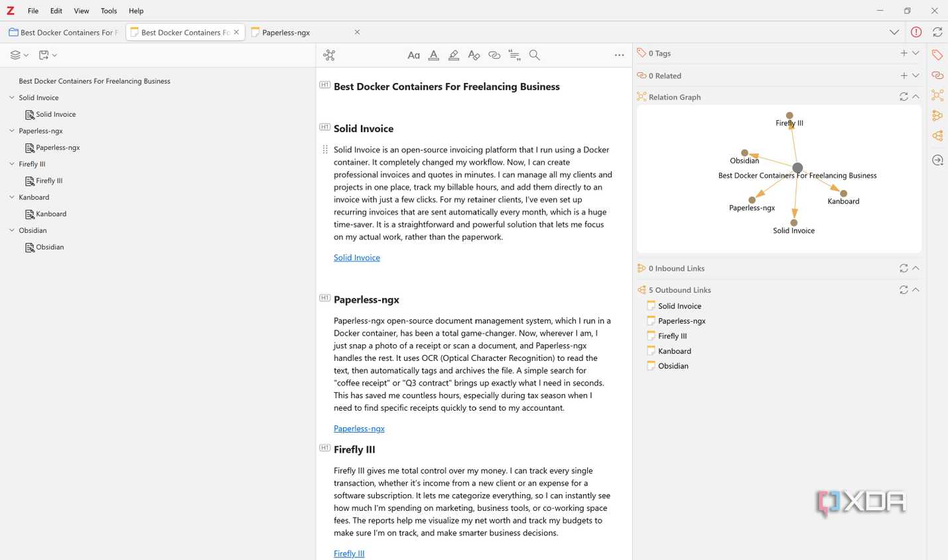Open the layers dropdown in left toolbar
Image resolution: width=948 pixels, height=560 pixels.
coord(19,55)
